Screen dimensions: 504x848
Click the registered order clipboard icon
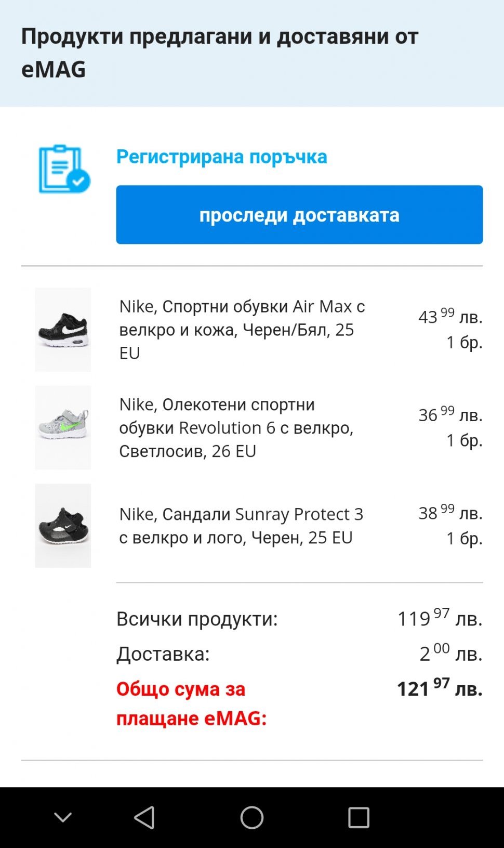(x=64, y=169)
